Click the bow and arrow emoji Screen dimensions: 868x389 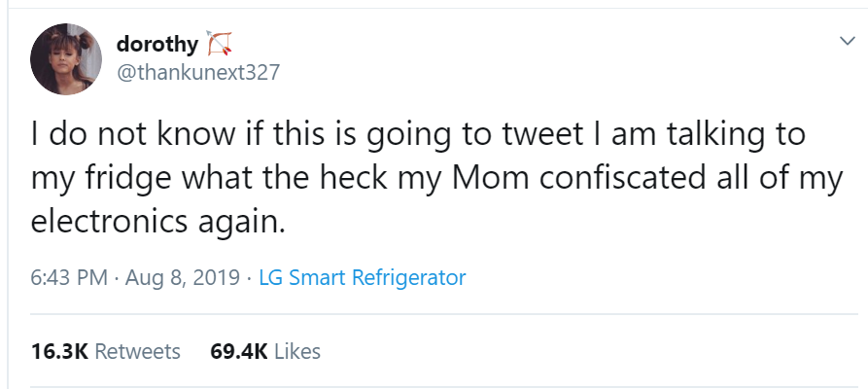[220, 43]
